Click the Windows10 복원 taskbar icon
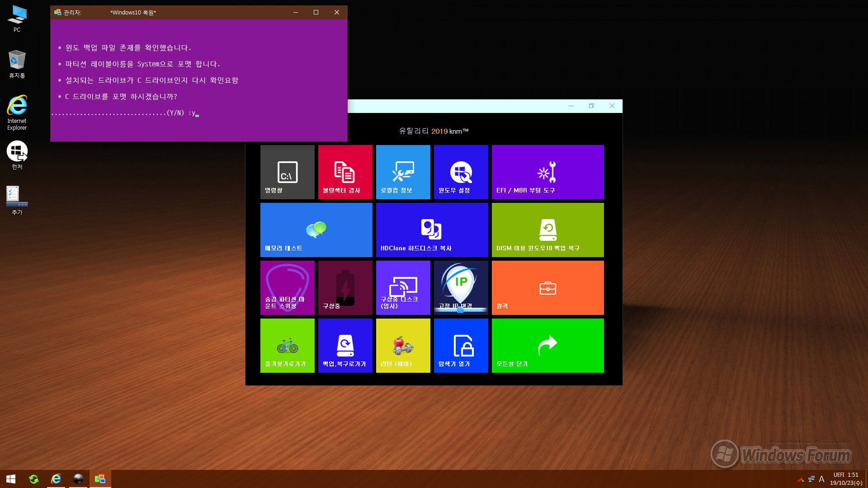 tap(100, 479)
